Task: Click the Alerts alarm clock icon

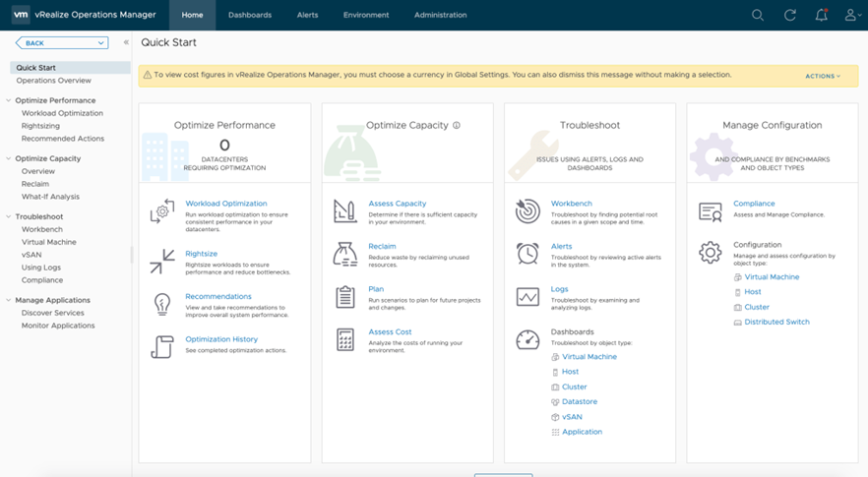Action: pos(527,254)
